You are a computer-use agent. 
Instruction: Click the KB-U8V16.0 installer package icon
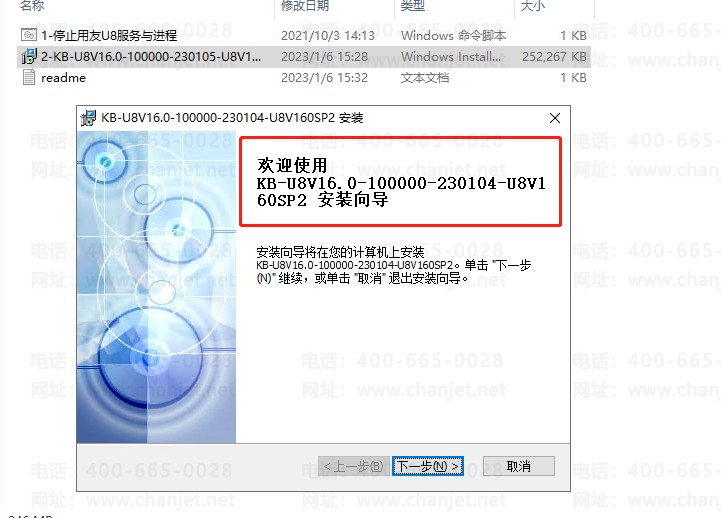tap(29, 57)
